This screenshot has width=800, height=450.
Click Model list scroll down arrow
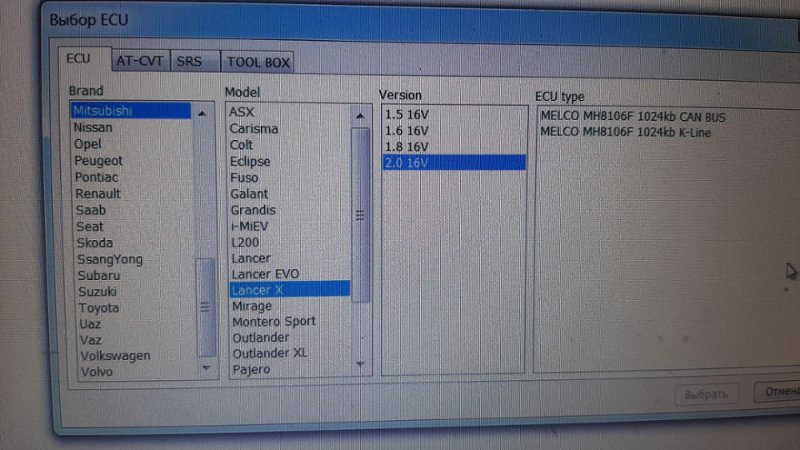click(x=361, y=364)
